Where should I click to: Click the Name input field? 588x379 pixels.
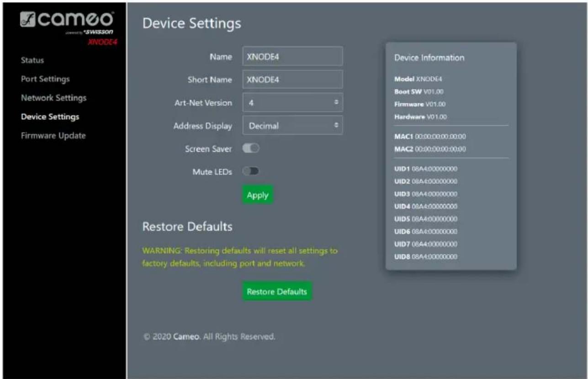[292, 56]
